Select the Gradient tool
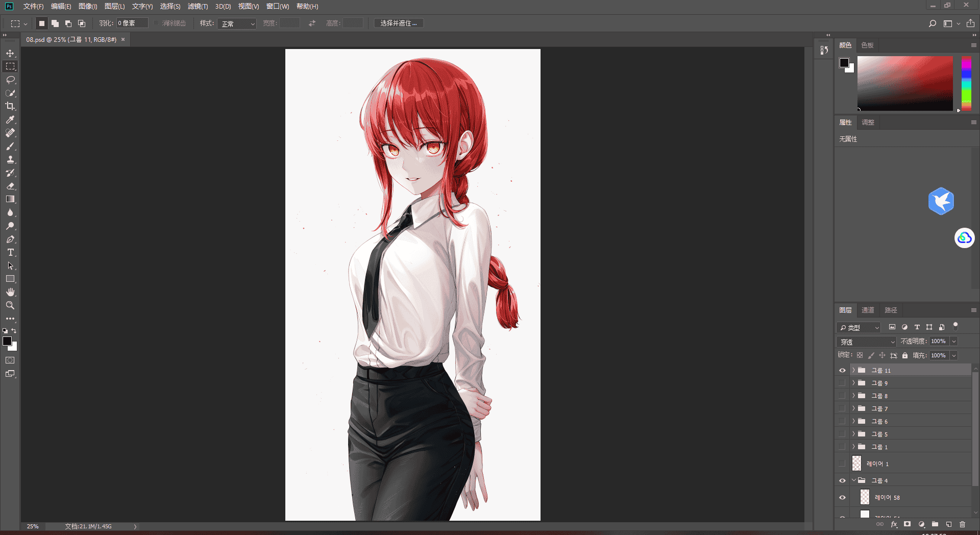Viewport: 980px width, 535px height. click(10, 199)
